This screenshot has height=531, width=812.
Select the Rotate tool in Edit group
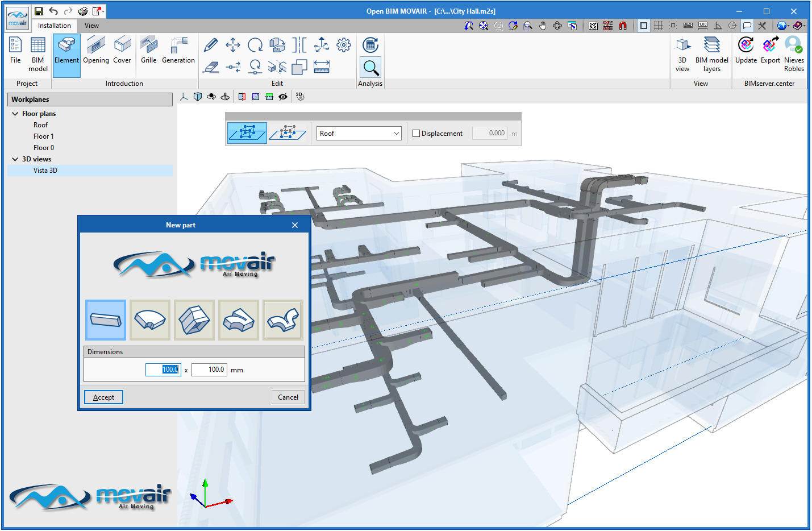point(255,45)
